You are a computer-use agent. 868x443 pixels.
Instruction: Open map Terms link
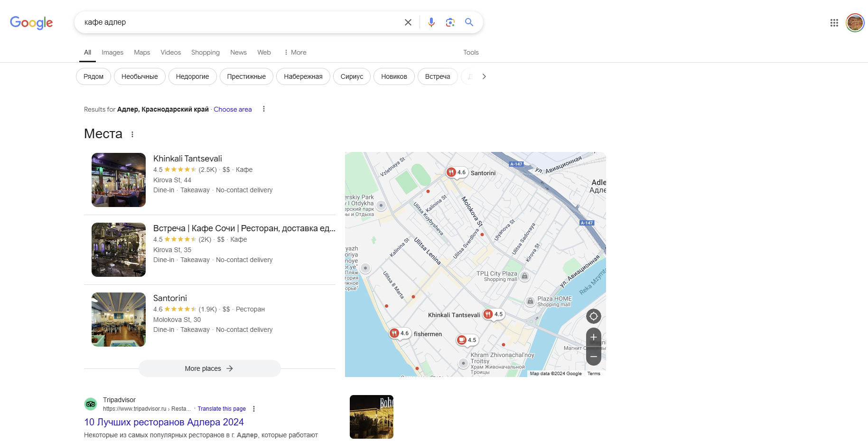(594, 374)
